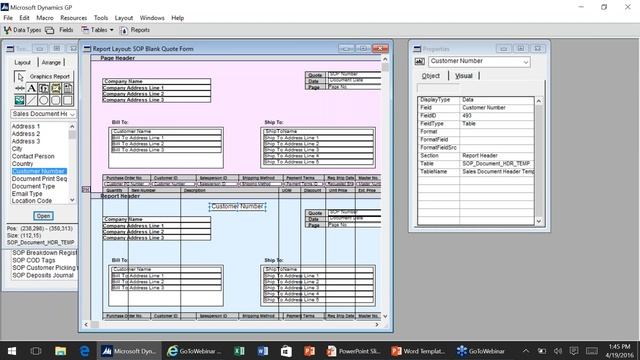The height and width of the screenshot is (360, 640).
Task: Open the Customer Number object dropdown in Properties
Action: 526,62
